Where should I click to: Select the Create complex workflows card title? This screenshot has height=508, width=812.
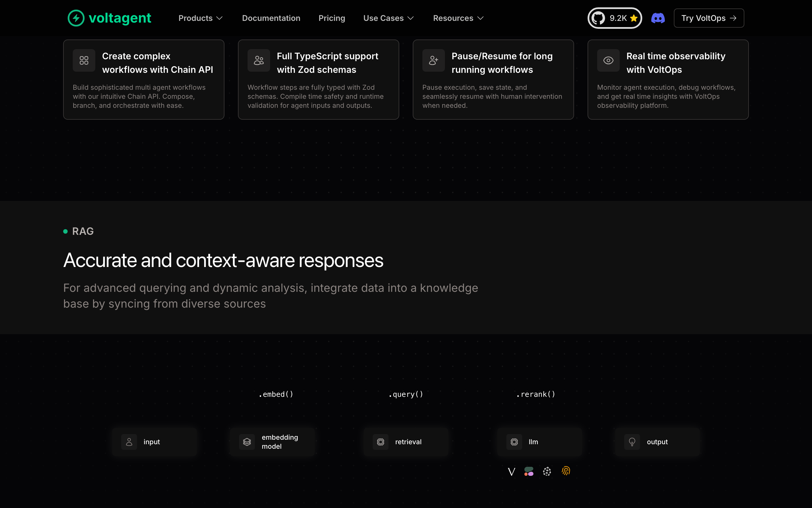157,63
